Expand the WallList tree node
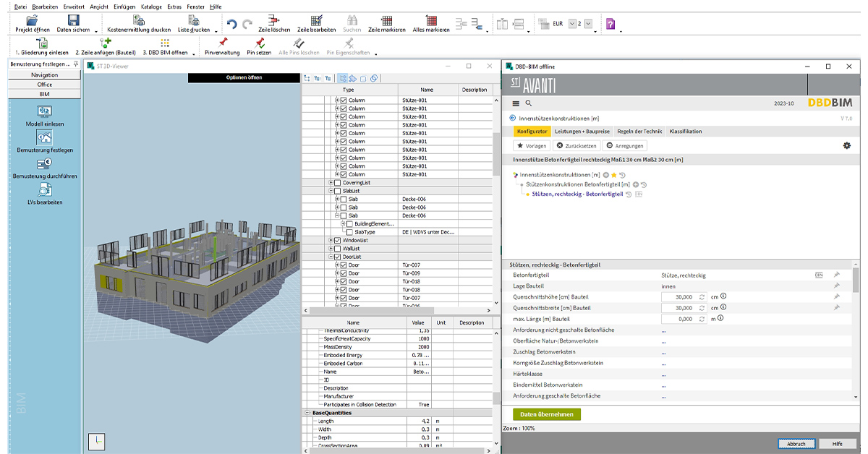The width and height of the screenshot is (868, 454). tap(331, 248)
